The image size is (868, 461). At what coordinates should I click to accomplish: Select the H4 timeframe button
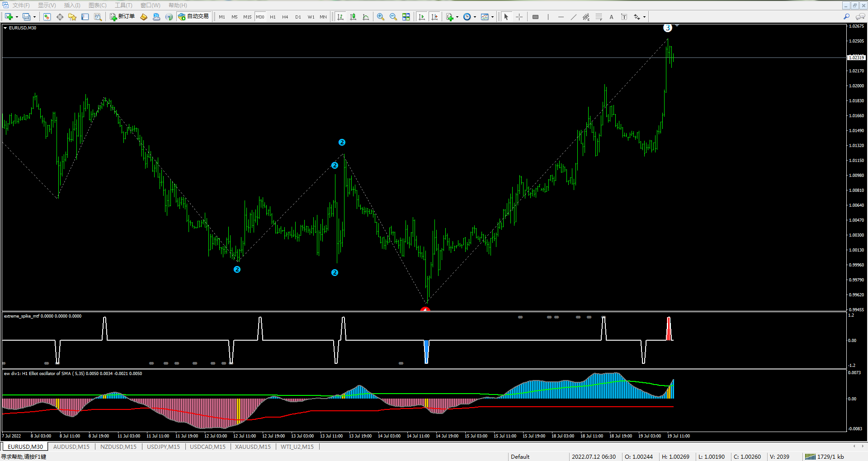[285, 17]
